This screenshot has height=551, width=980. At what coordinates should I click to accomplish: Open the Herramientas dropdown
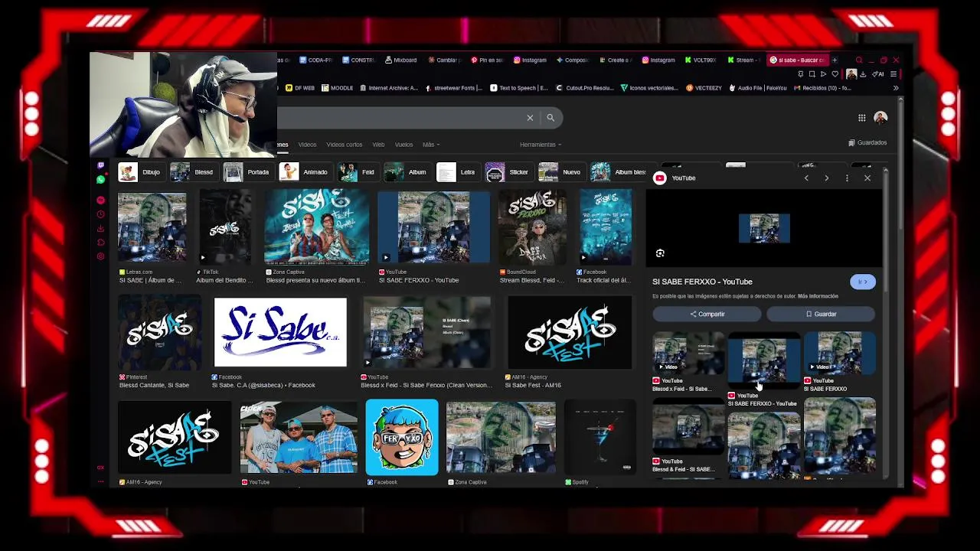tap(541, 145)
